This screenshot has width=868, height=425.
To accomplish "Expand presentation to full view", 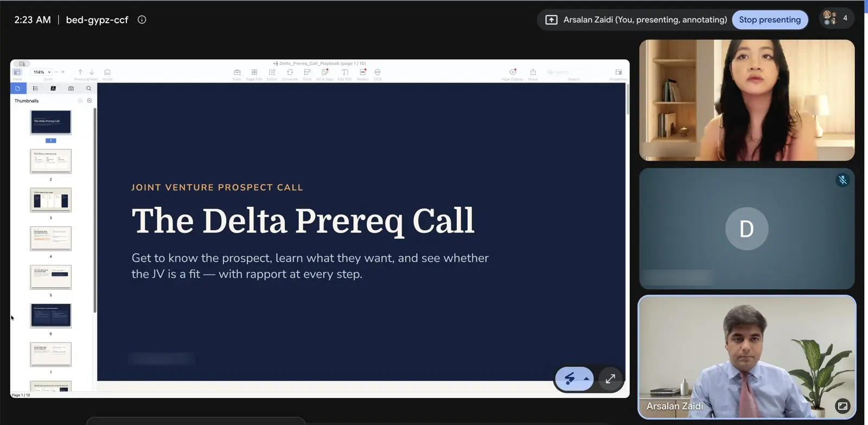I will [x=610, y=379].
